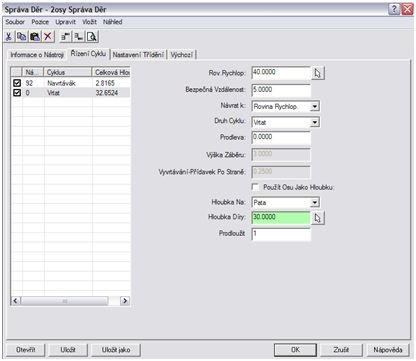
Task: Click the list's left scroll arrow
Action: [16, 301]
